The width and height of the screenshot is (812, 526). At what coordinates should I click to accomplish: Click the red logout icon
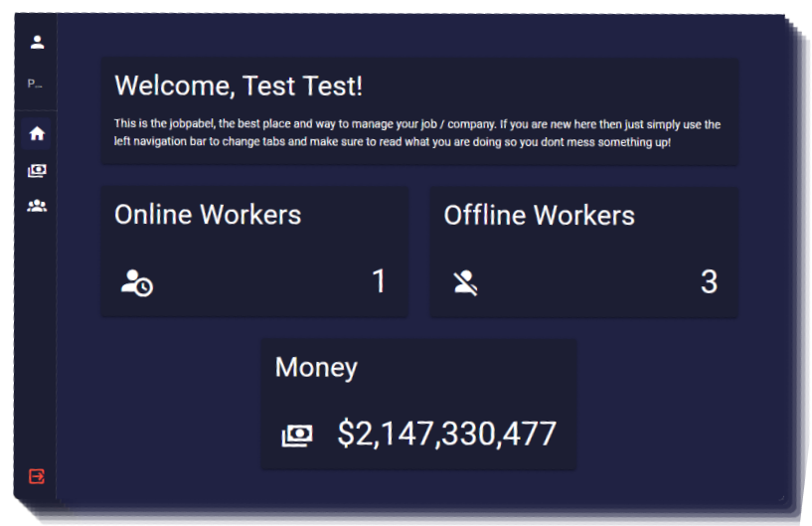click(37, 475)
